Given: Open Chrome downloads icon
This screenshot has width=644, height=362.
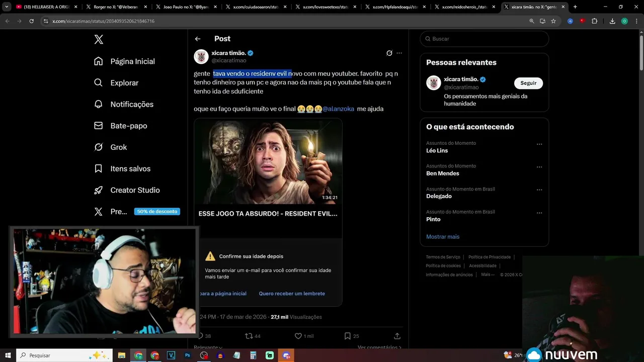Looking at the screenshot, I should point(612,21).
